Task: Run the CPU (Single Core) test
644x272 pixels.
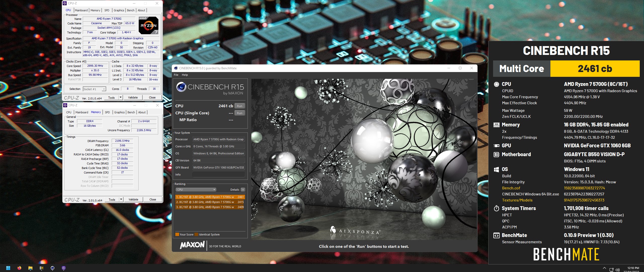Action: [x=239, y=113]
